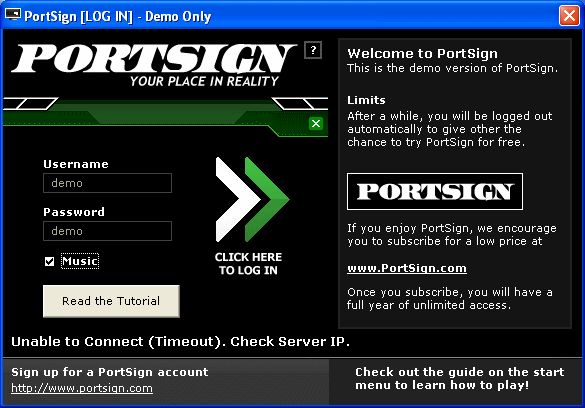Click the Read the Tutorial button
This screenshot has height=408, width=585.
(111, 301)
